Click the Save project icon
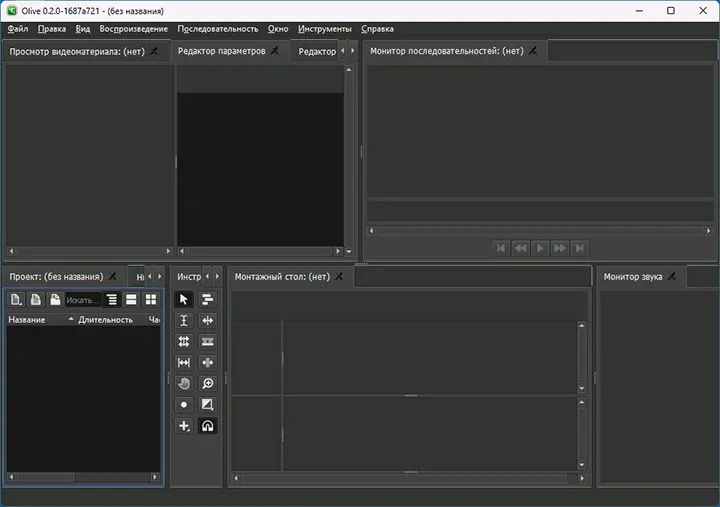Image resolution: width=720 pixels, height=507 pixels. pyautogui.click(x=55, y=299)
